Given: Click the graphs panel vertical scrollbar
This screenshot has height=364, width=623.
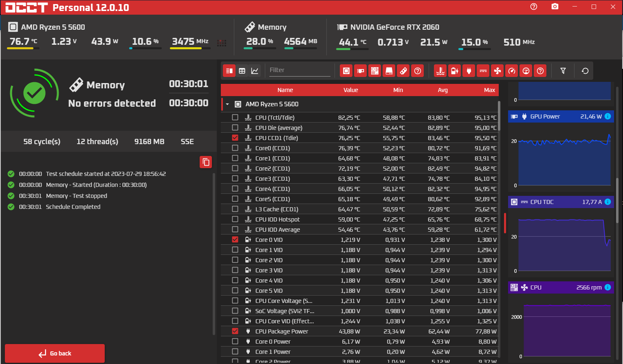Looking at the screenshot, I should click(617, 200).
